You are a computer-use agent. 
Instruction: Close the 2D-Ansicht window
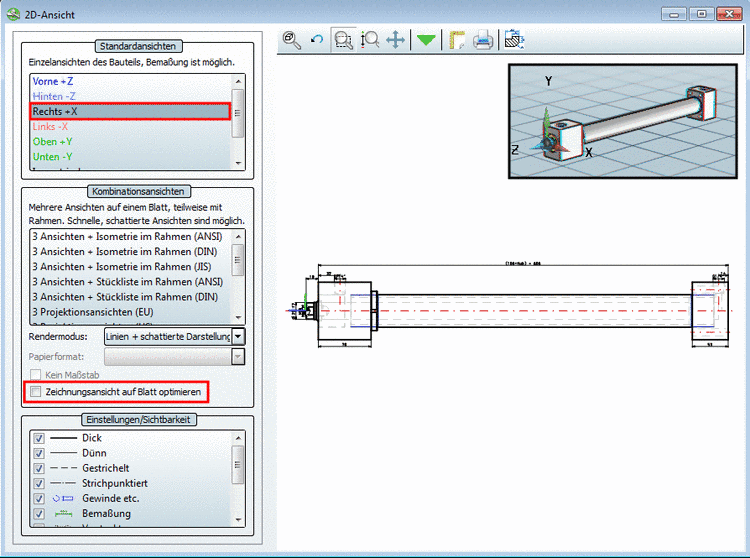pyautogui.click(x=729, y=14)
